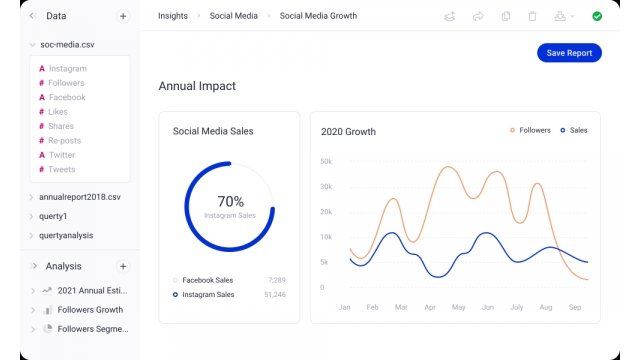Click the layers icon in top toolbar

coord(449,16)
